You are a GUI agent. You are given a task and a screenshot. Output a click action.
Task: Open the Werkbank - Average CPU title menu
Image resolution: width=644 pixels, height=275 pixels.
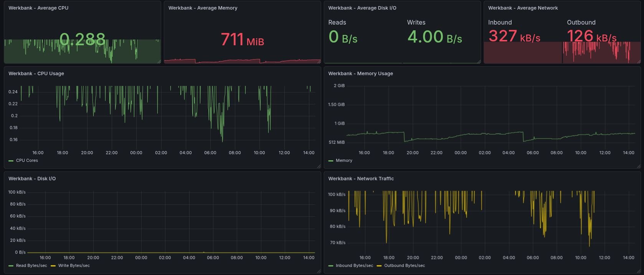(38, 8)
